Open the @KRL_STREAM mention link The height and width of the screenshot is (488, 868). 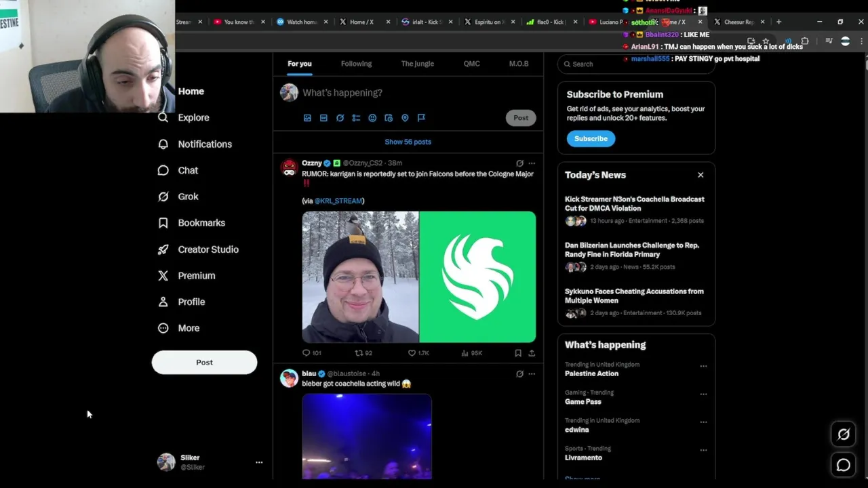338,201
